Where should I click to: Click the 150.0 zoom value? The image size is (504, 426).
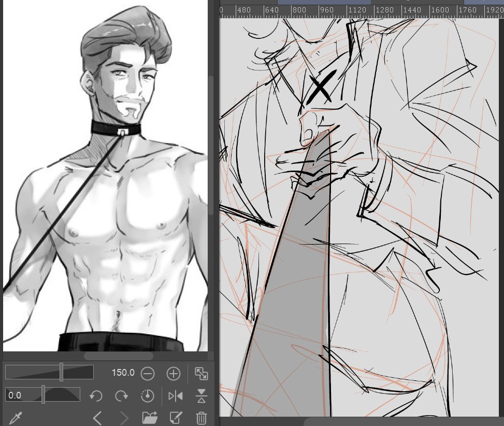pos(123,373)
